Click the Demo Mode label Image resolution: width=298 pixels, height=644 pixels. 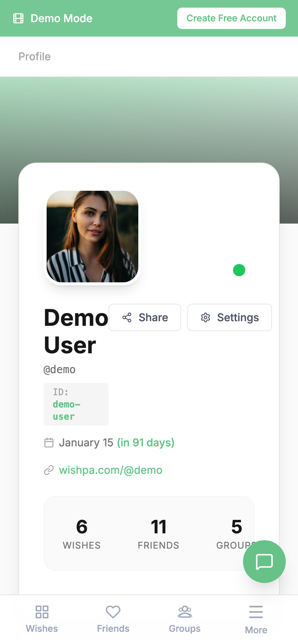point(62,18)
